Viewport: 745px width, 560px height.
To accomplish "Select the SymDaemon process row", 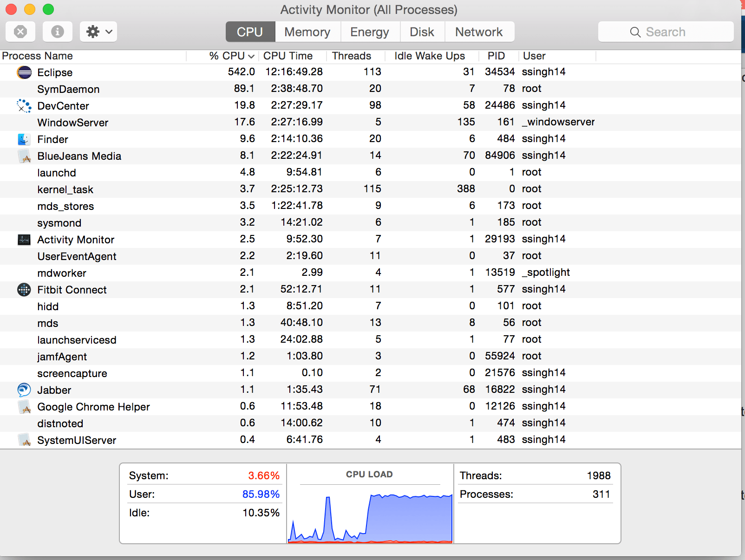I will [x=371, y=89].
